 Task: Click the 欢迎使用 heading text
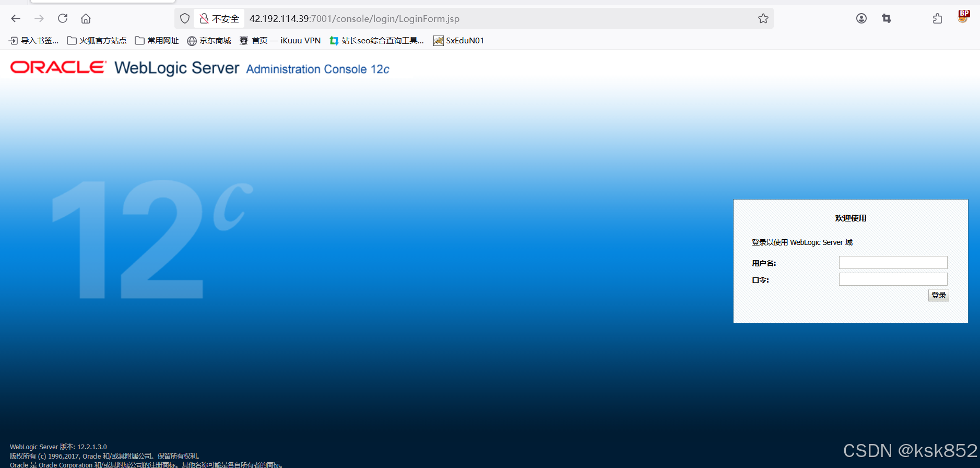851,218
